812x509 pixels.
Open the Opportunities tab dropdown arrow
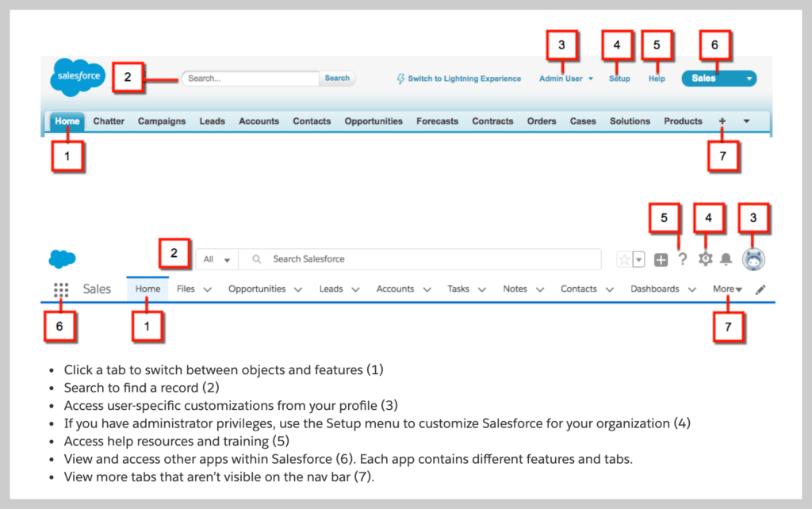297,289
